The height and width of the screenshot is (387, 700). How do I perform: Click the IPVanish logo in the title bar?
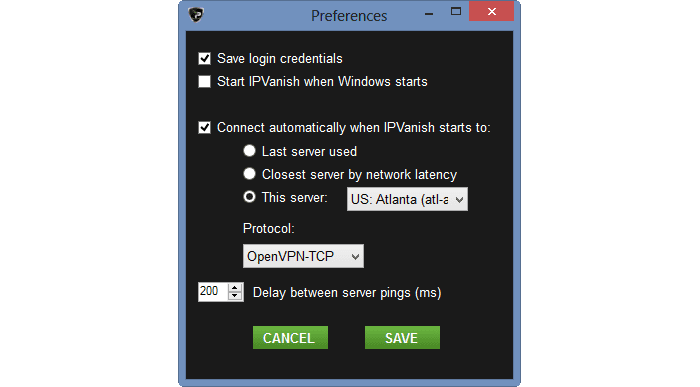tap(196, 15)
